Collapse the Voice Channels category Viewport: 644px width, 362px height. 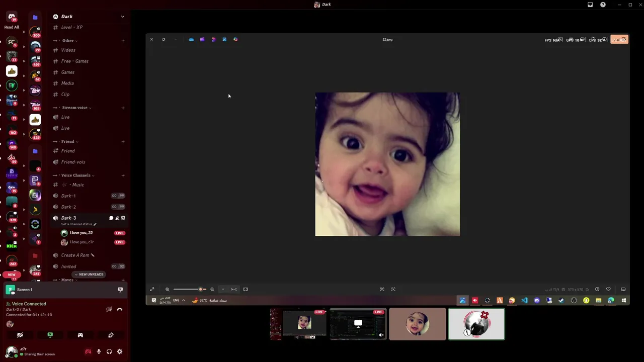click(76, 175)
